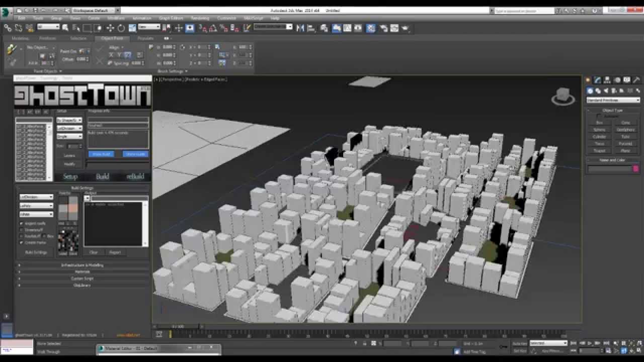Click the Show Guide button
Screen dimensions: 644x362
136,154
